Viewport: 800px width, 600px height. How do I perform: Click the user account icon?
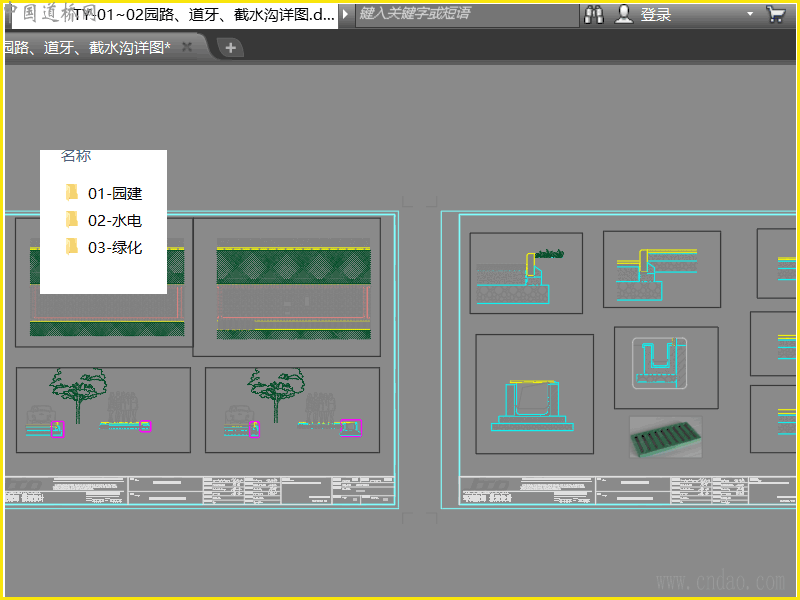[x=623, y=14]
